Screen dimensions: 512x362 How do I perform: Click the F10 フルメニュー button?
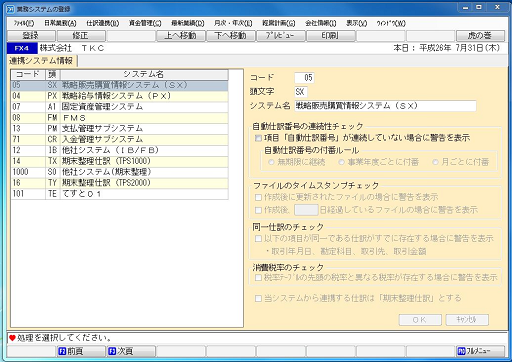pyautogui.click(x=480, y=351)
